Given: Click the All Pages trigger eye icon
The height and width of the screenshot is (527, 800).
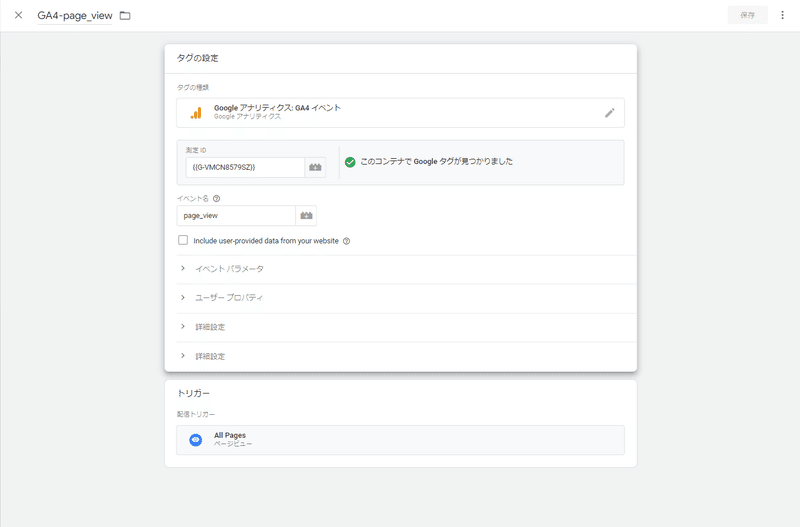Looking at the screenshot, I should pyautogui.click(x=196, y=440).
